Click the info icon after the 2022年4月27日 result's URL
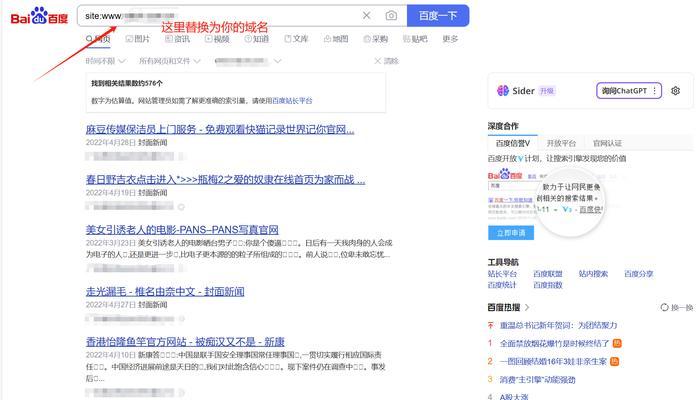699x400 pixels. [x=181, y=319]
